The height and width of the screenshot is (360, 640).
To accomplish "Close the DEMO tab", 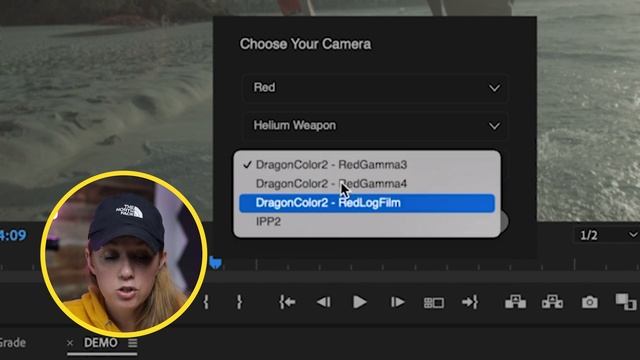I will (x=70, y=343).
